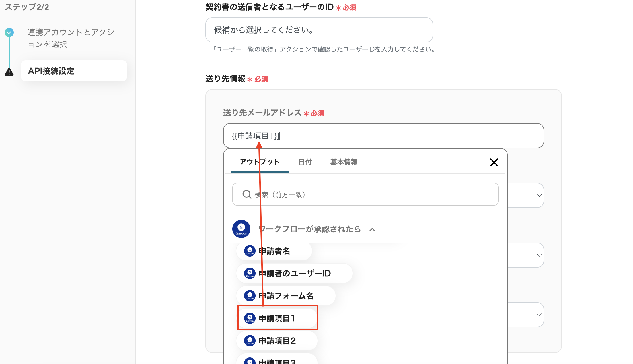Switch to the 基本情報 tab
The image size is (633, 364).
click(x=344, y=162)
